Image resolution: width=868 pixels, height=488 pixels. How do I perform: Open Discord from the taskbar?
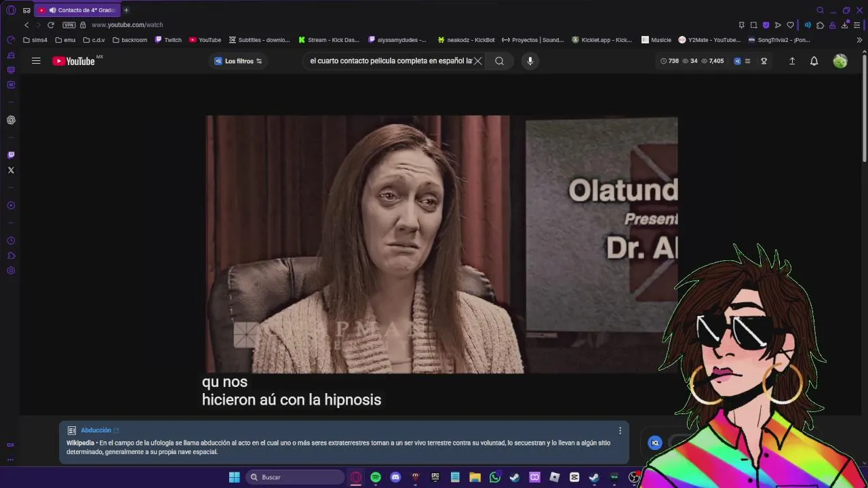pyautogui.click(x=396, y=477)
